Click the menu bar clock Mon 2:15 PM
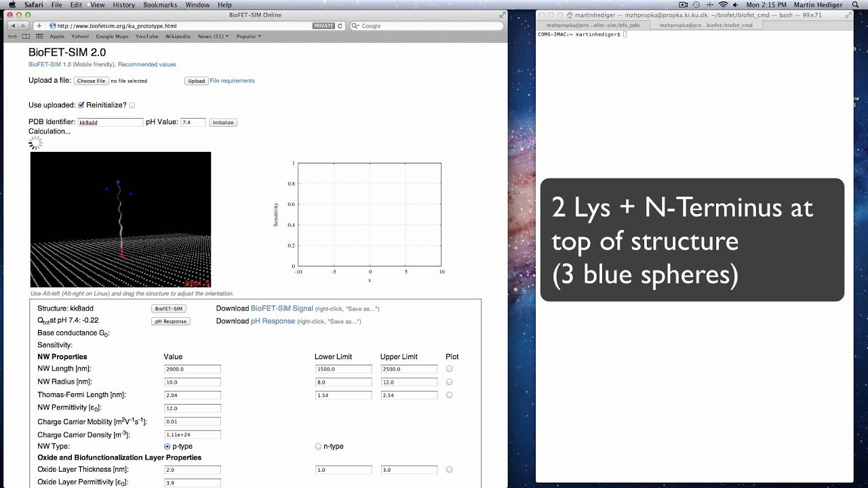The height and width of the screenshot is (488, 868). (766, 5)
